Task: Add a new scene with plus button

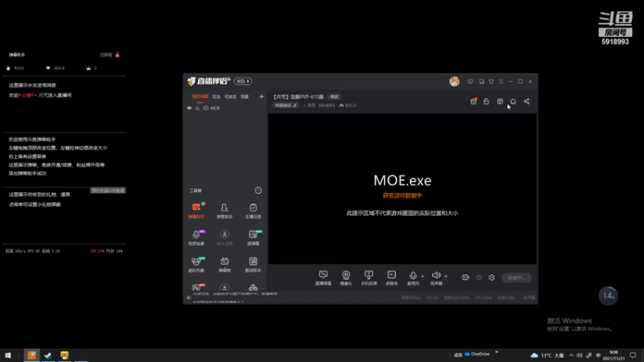Action: (x=262, y=97)
